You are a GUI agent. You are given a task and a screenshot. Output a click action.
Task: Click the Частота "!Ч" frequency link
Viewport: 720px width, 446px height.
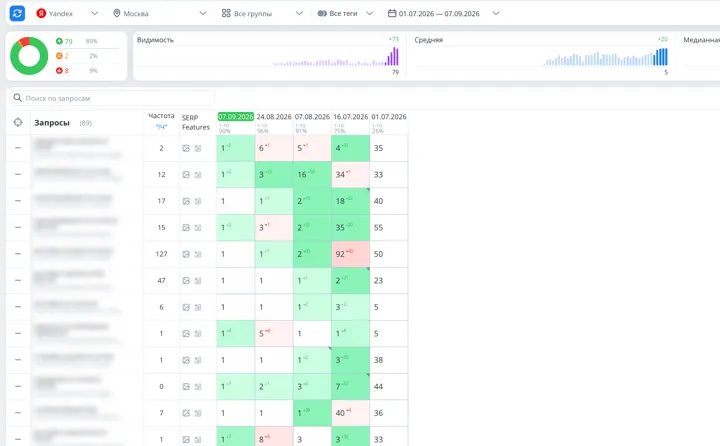point(161,127)
